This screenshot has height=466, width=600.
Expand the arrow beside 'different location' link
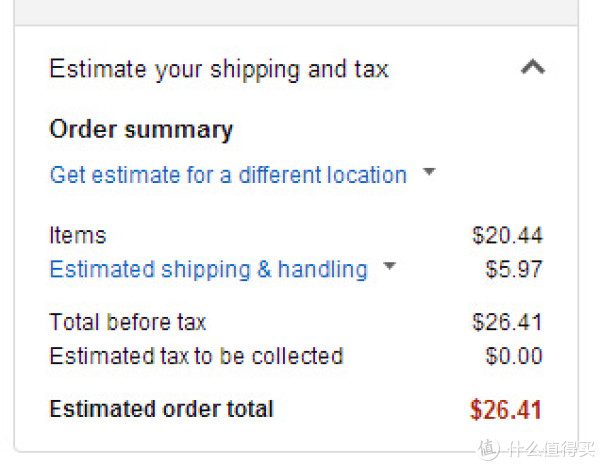click(429, 171)
